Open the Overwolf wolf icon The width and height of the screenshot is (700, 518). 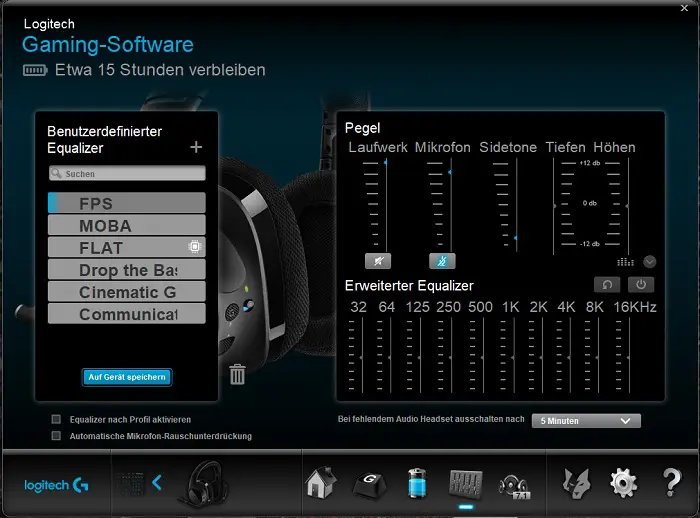click(x=576, y=484)
